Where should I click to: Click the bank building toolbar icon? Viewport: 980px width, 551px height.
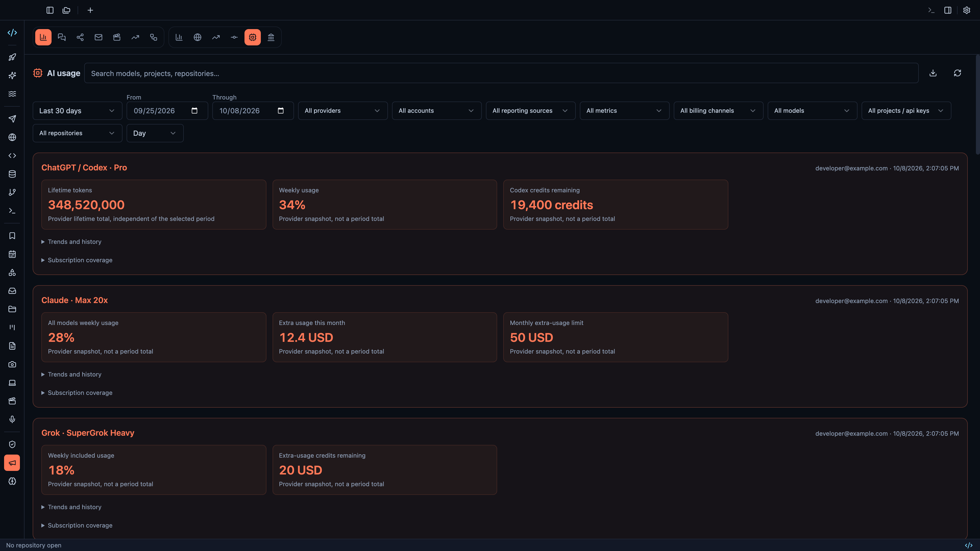(x=271, y=37)
